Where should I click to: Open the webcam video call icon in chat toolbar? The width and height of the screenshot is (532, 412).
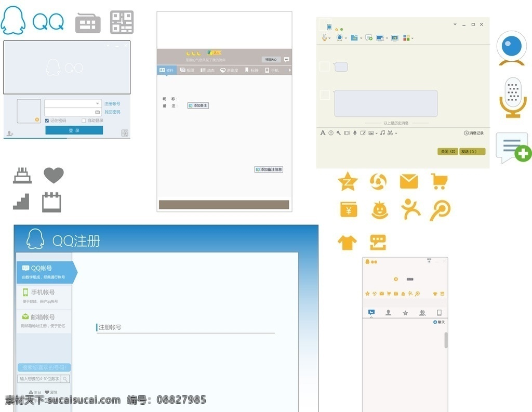[x=339, y=38]
